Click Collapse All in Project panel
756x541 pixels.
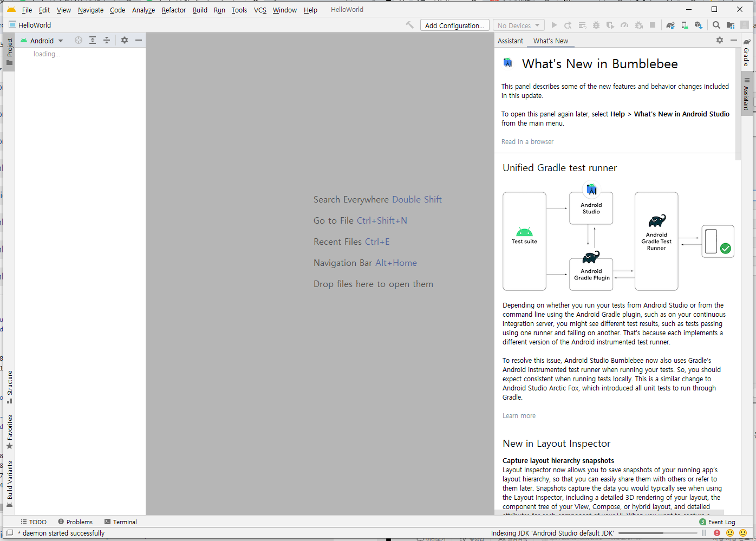(x=107, y=40)
